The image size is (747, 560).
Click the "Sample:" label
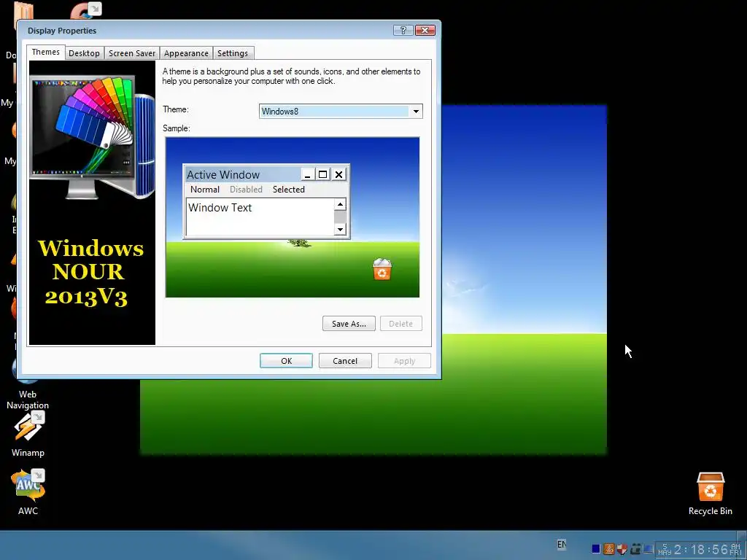(x=177, y=128)
